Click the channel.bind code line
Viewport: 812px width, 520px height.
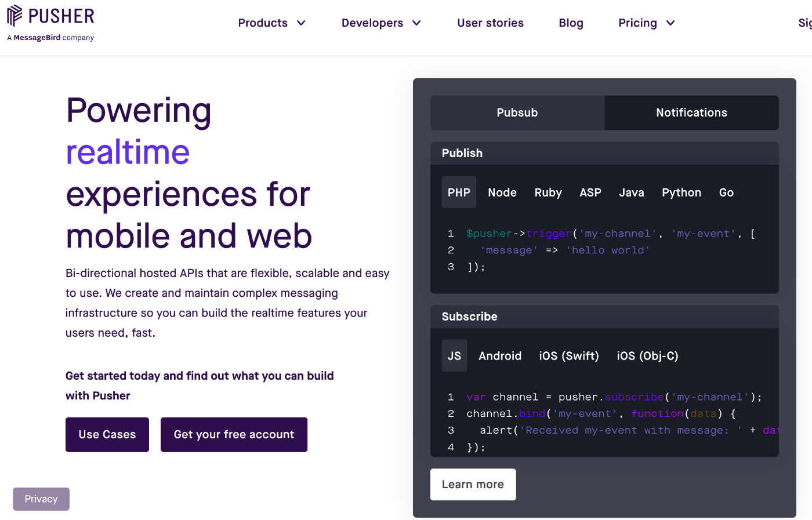click(x=601, y=414)
